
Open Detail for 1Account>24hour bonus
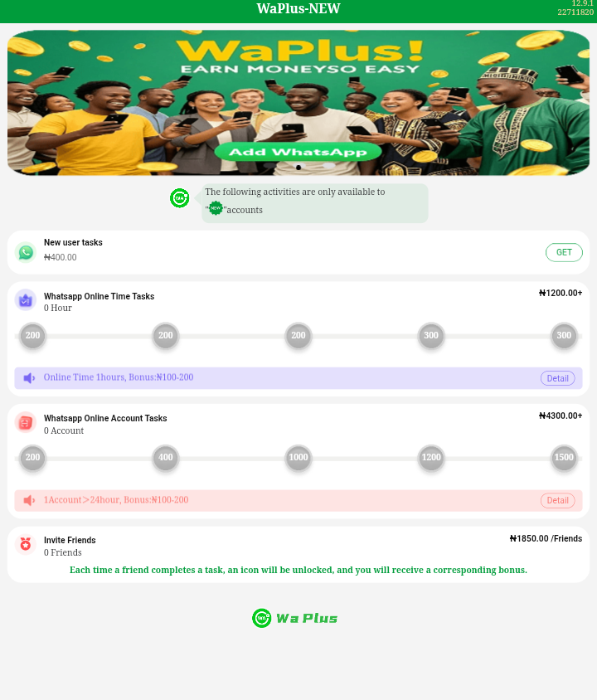click(x=558, y=500)
